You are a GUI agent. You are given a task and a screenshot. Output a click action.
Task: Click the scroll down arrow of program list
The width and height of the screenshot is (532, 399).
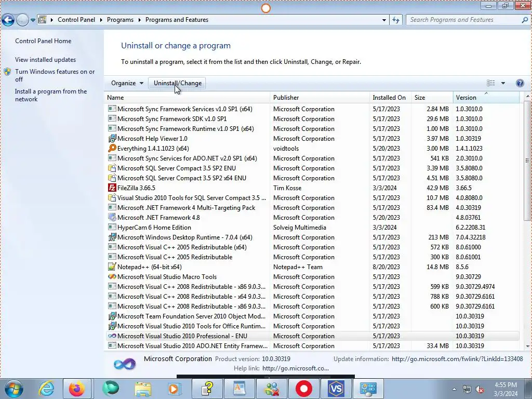(528, 347)
